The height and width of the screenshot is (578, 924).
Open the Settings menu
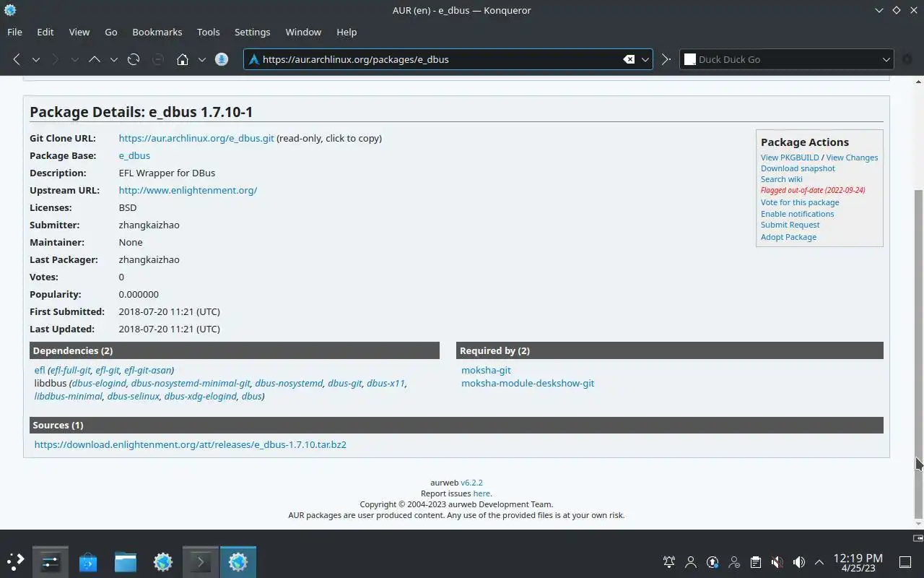[x=253, y=32]
